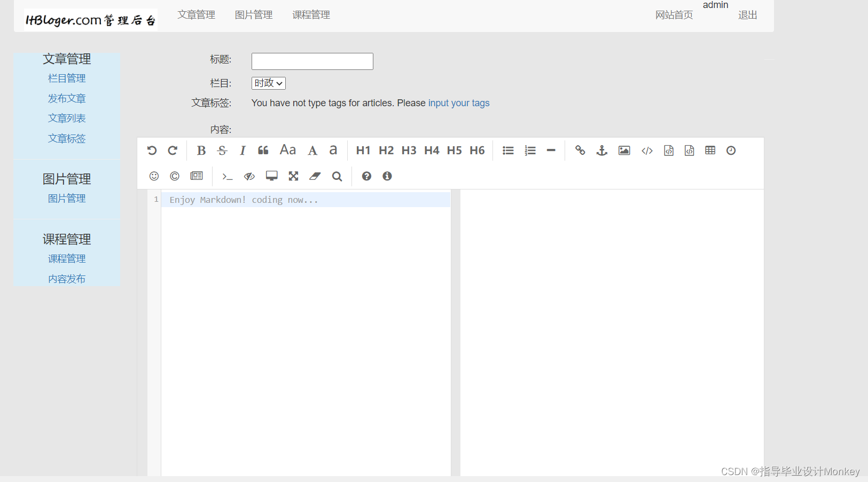Insert H6 heading
The width and height of the screenshot is (868, 482).
[x=478, y=151]
